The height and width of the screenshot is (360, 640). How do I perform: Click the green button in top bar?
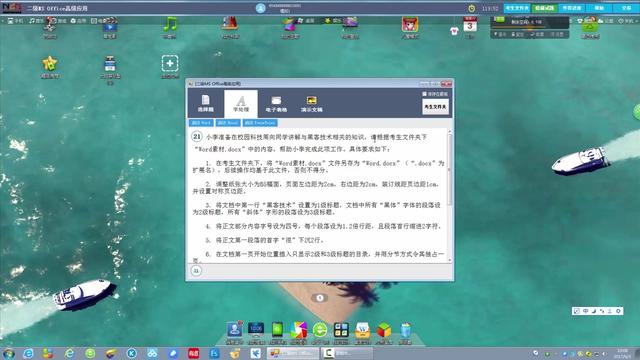[544, 8]
